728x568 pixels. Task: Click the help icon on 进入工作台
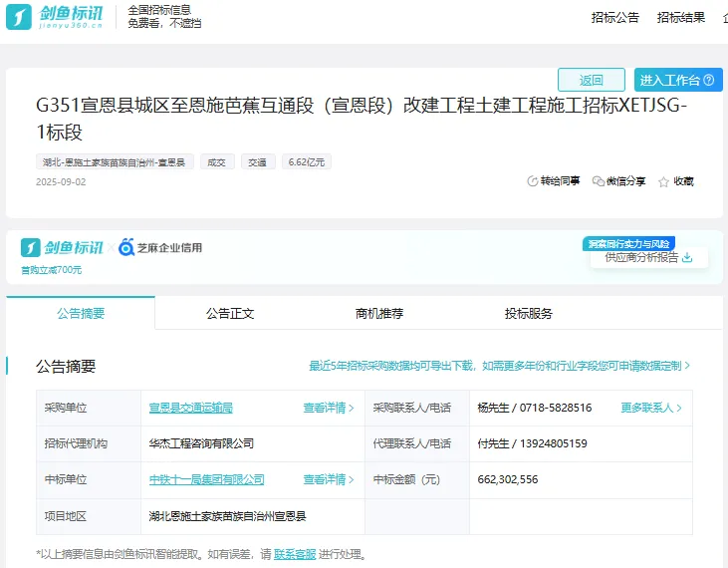pyautogui.click(x=709, y=81)
